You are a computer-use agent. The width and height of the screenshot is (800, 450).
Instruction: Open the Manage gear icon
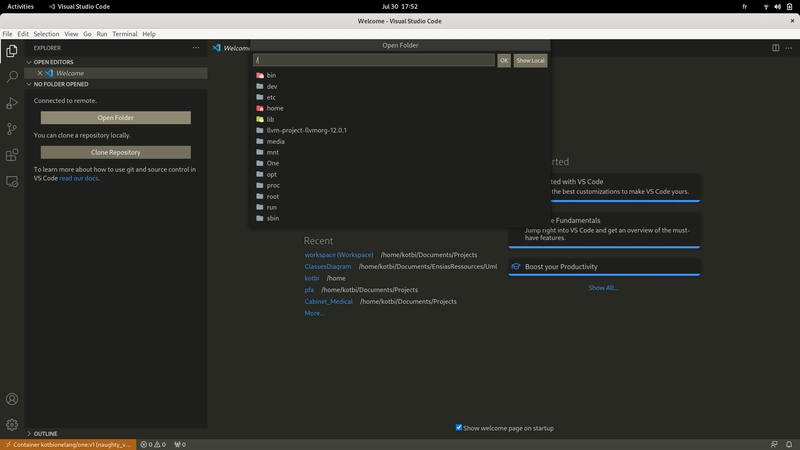pos(12,425)
